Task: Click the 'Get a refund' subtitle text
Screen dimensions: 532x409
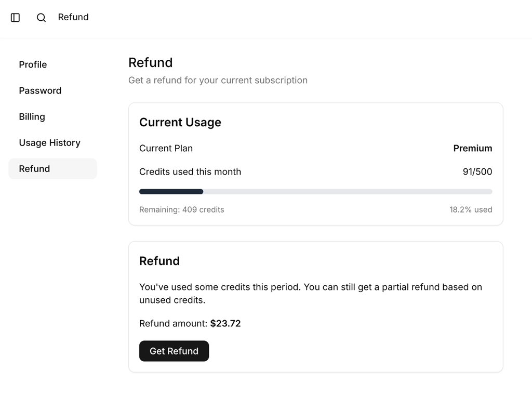Action: (218, 80)
